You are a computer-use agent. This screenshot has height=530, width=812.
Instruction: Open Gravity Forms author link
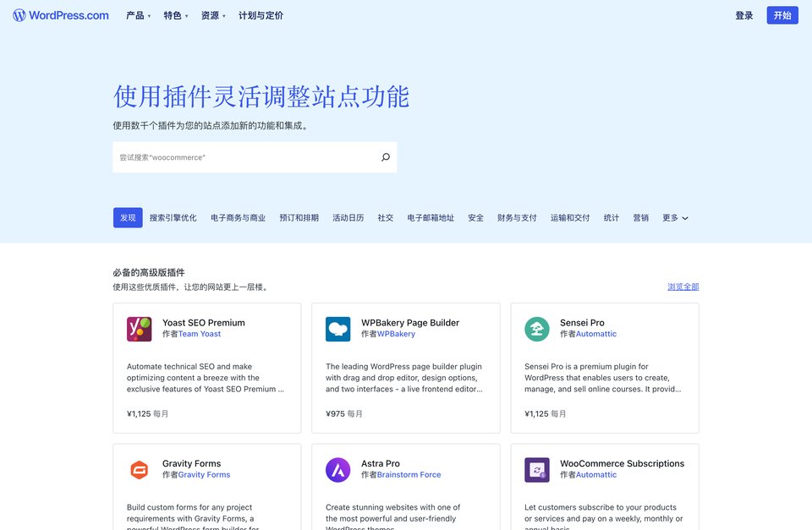204,474
